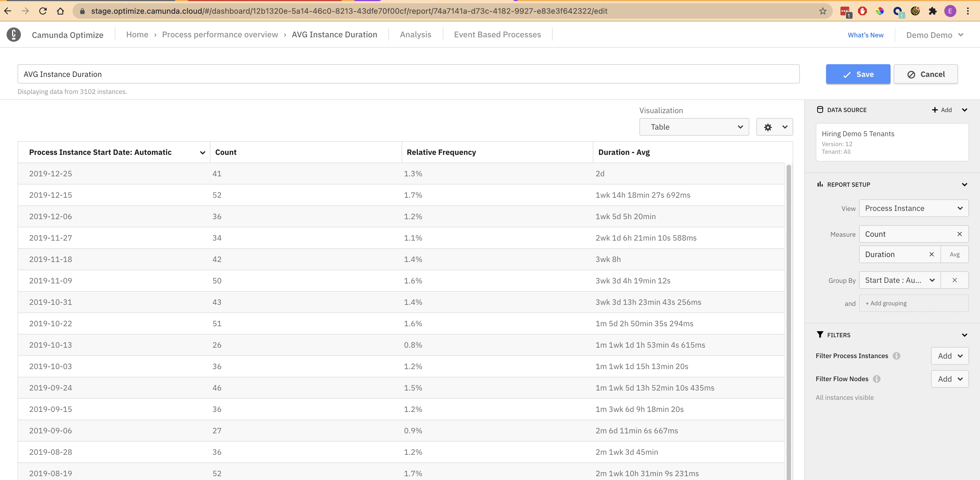
Task: Open the Visualization Table dropdown
Action: tap(694, 127)
